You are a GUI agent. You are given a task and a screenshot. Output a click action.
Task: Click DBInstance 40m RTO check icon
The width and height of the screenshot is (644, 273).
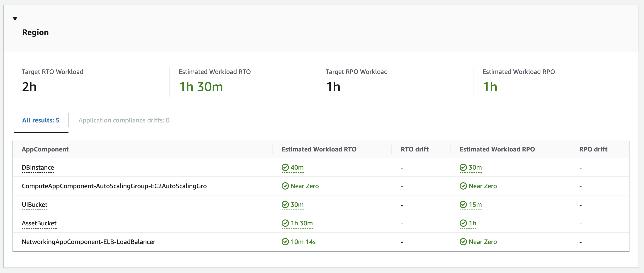pyautogui.click(x=285, y=167)
